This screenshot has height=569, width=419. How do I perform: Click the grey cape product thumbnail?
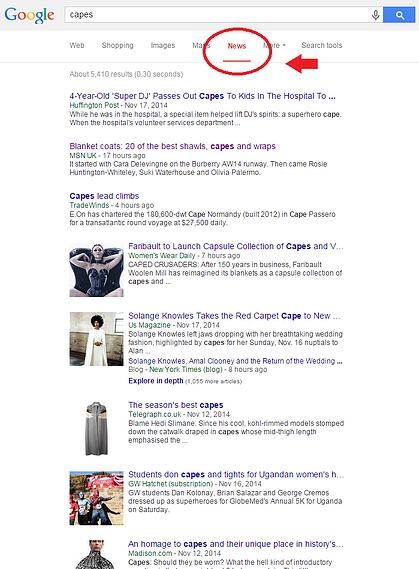tap(96, 428)
